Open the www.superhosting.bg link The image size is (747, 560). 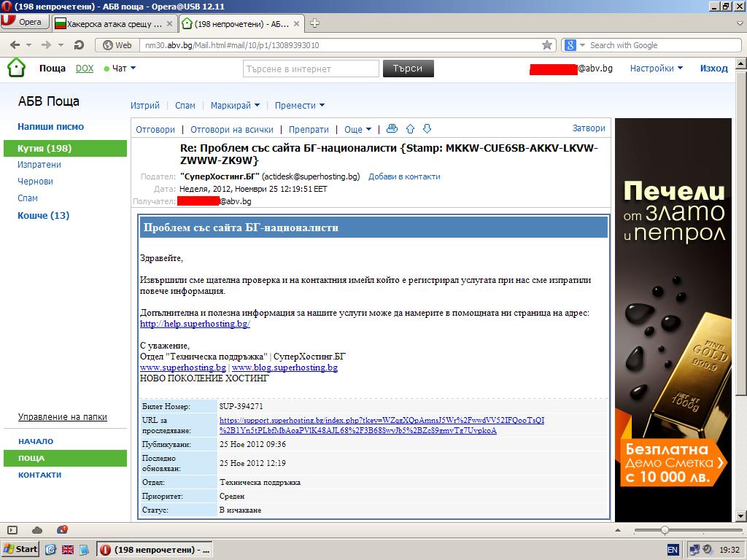coord(183,367)
